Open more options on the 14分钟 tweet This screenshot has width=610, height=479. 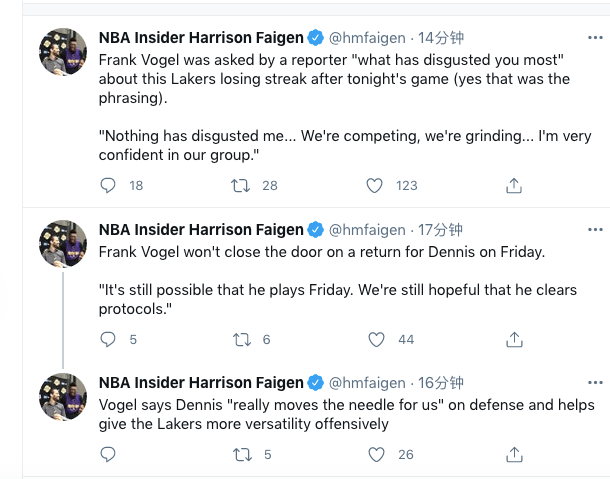click(595, 38)
